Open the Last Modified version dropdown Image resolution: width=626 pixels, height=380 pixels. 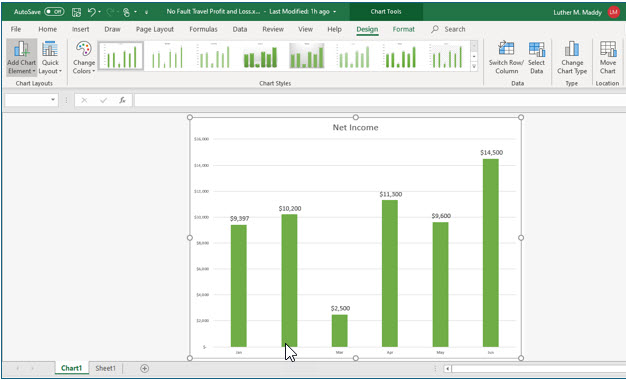[x=335, y=12]
